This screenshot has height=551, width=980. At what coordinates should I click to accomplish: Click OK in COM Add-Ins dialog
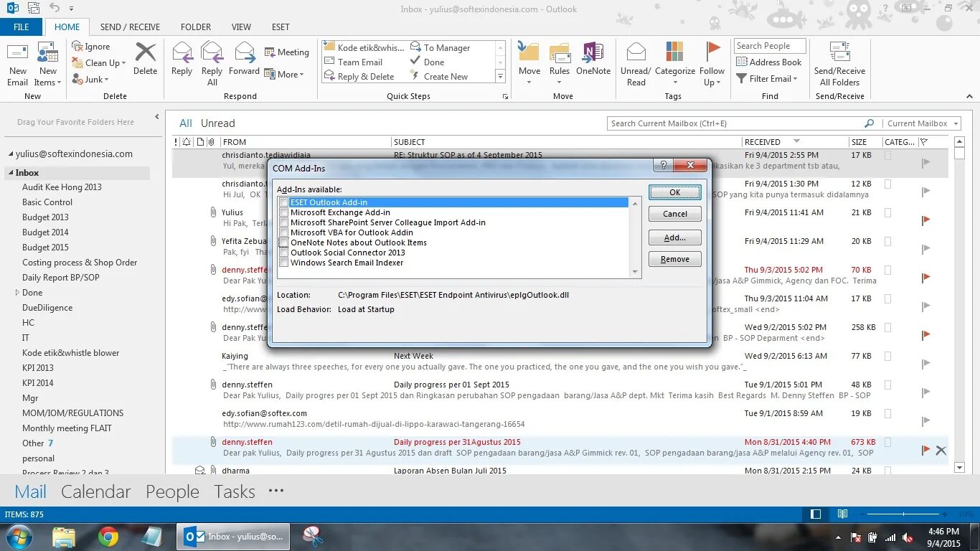675,192
